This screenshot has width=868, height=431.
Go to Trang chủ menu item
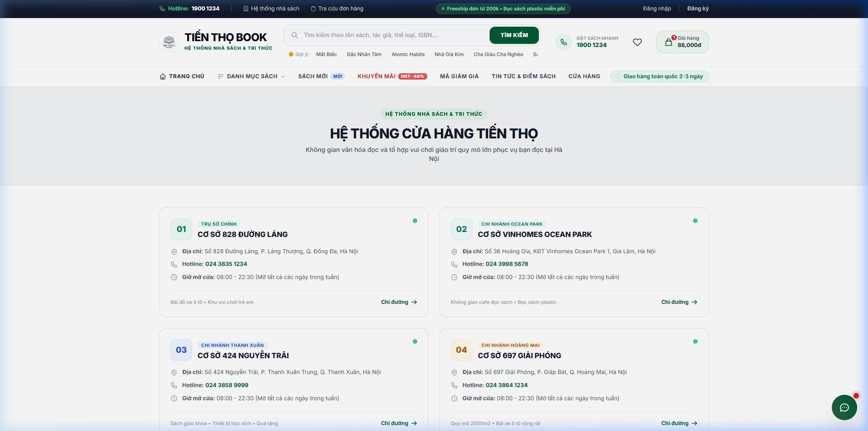tap(182, 76)
